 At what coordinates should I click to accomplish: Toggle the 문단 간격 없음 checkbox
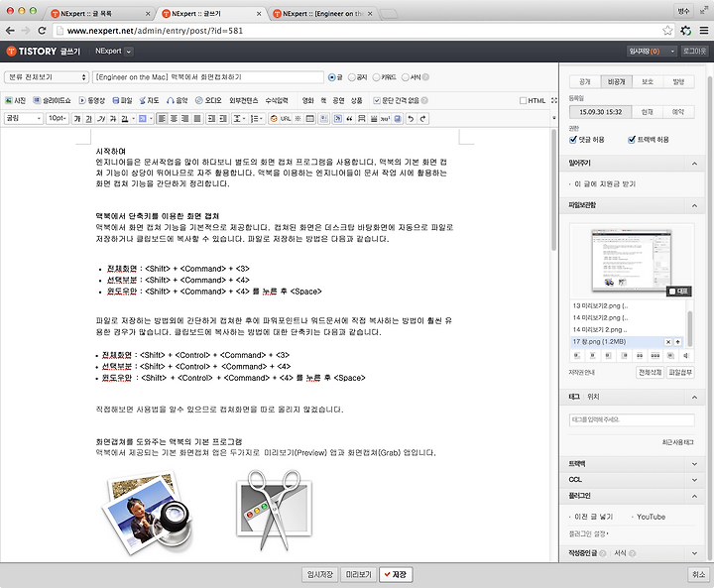point(377,101)
